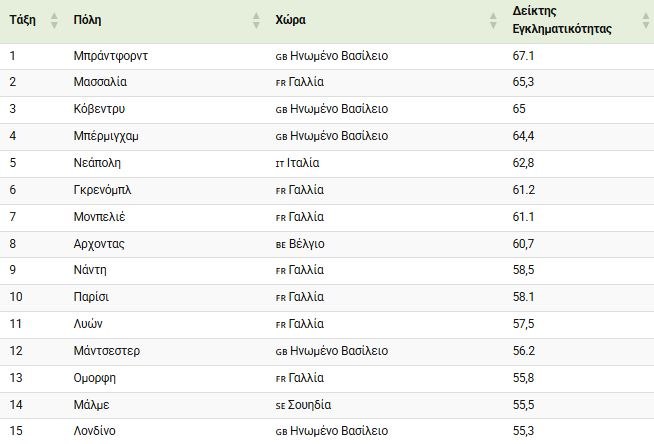
Task: Click the GB flag code in the Μπράντφορντ row
Action: (281, 56)
